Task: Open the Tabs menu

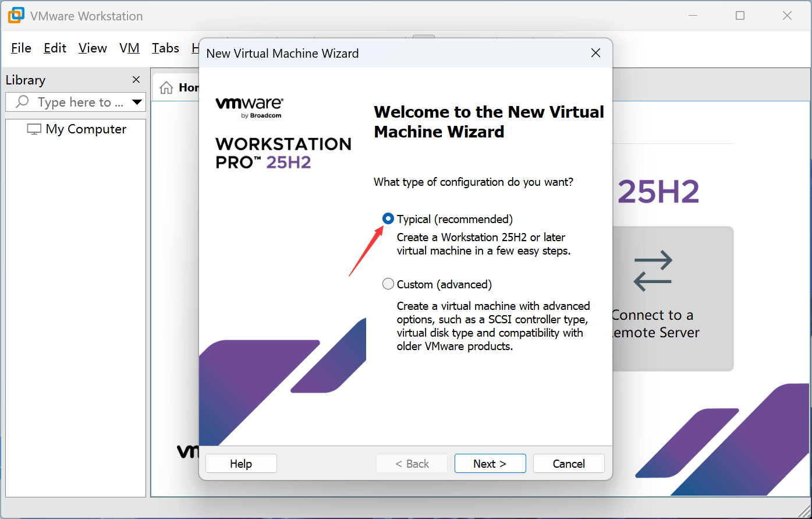Action: click(x=165, y=48)
